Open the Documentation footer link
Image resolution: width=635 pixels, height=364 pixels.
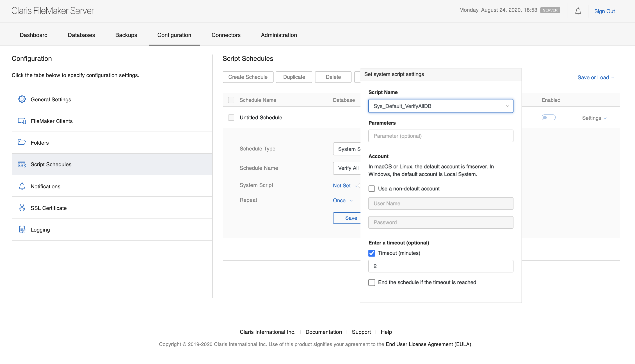click(x=323, y=332)
